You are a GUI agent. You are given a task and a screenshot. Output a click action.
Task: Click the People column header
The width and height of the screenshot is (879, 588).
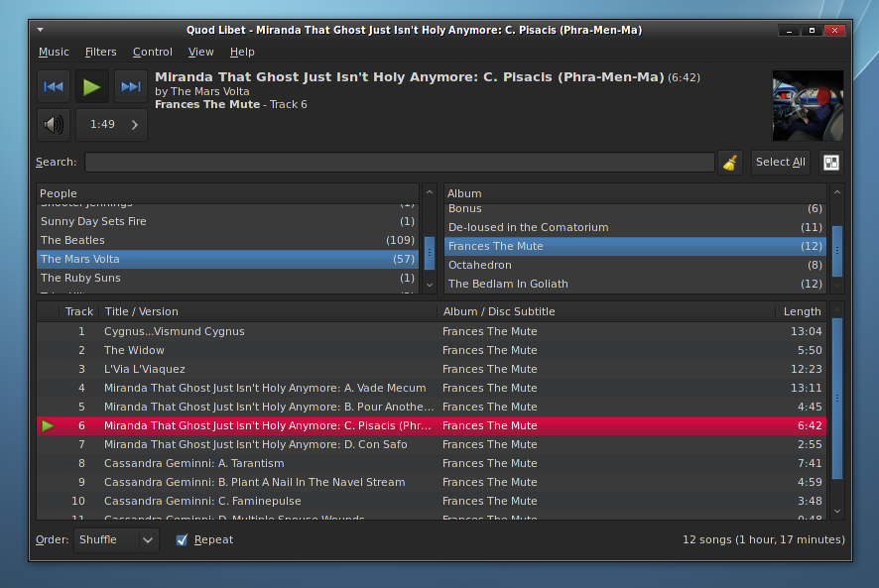click(227, 193)
